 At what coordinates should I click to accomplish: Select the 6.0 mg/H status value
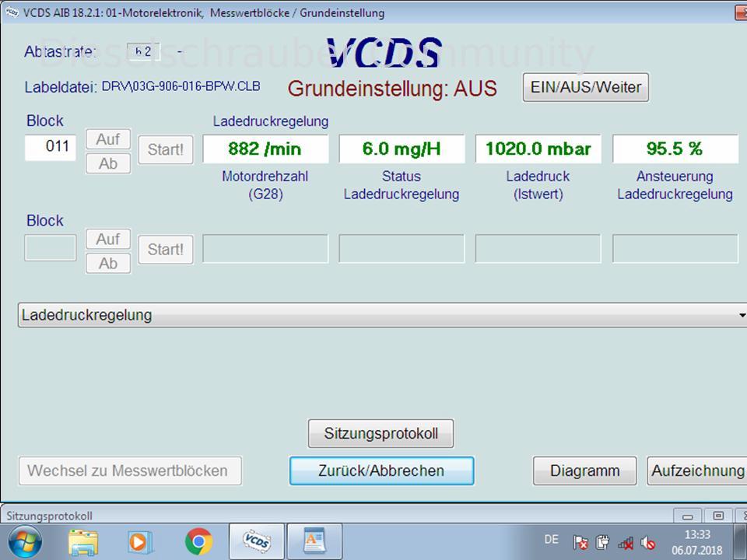pyautogui.click(x=402, y=149)
